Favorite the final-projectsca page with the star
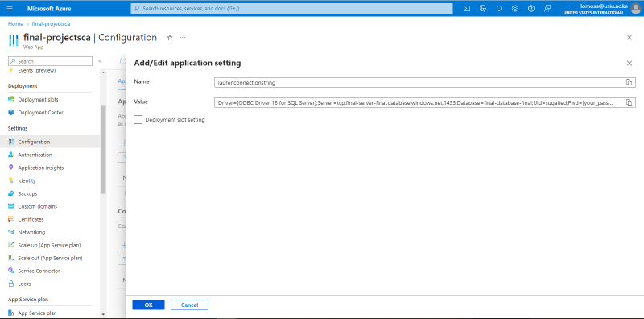The image size is (644, 319). click(x=170, y=37)
